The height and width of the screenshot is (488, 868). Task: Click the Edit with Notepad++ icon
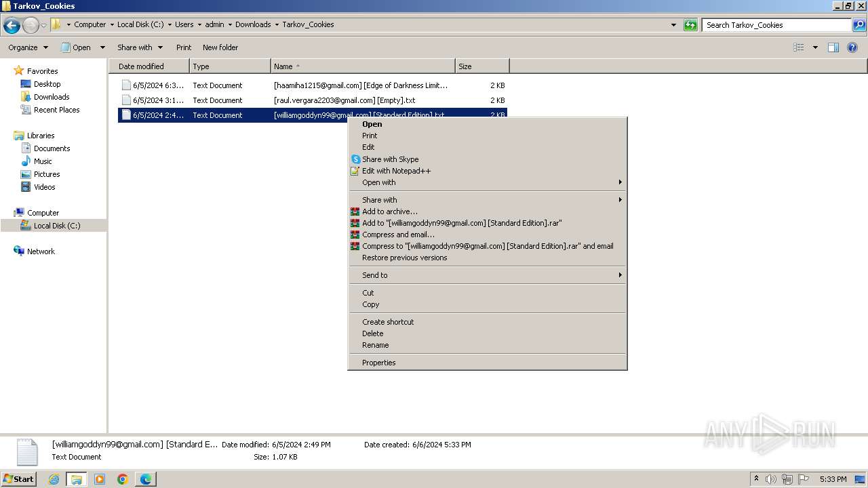355,171
